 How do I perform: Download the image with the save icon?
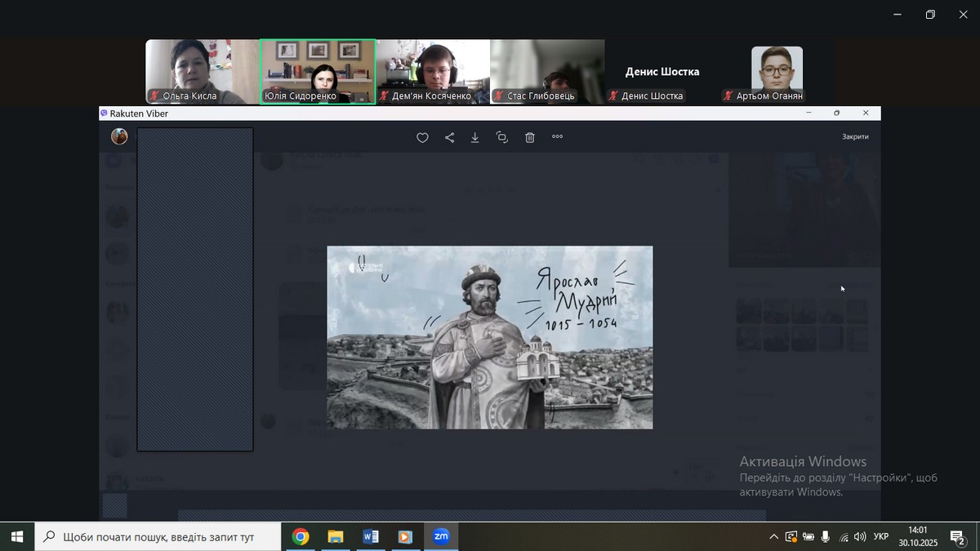(475, 138)
